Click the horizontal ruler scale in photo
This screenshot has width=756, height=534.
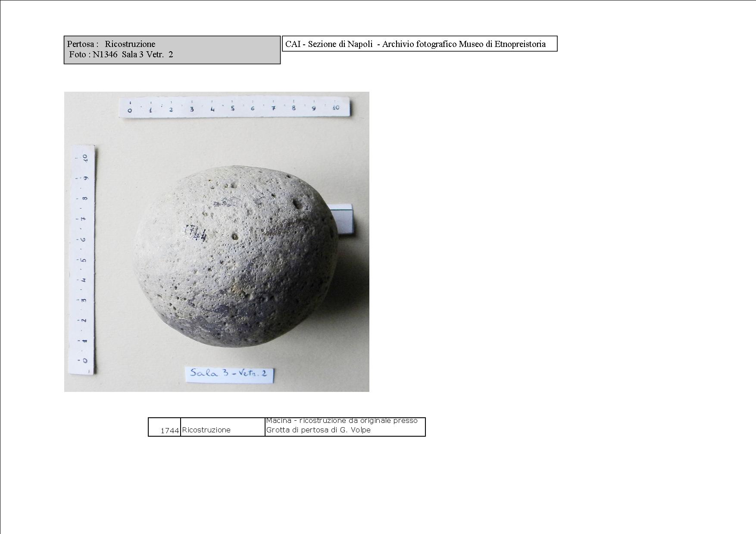pos(234,108)
